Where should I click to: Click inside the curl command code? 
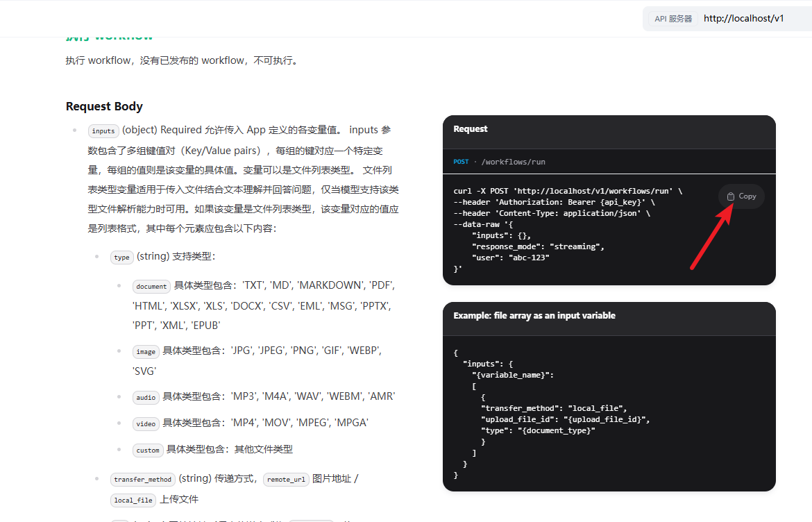click(x=555, y=224)
